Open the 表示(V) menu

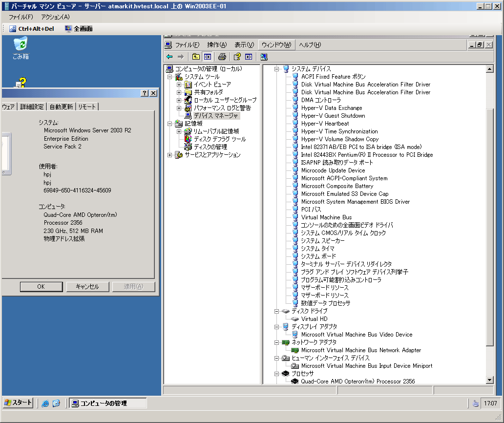click(x=244, y=45)
